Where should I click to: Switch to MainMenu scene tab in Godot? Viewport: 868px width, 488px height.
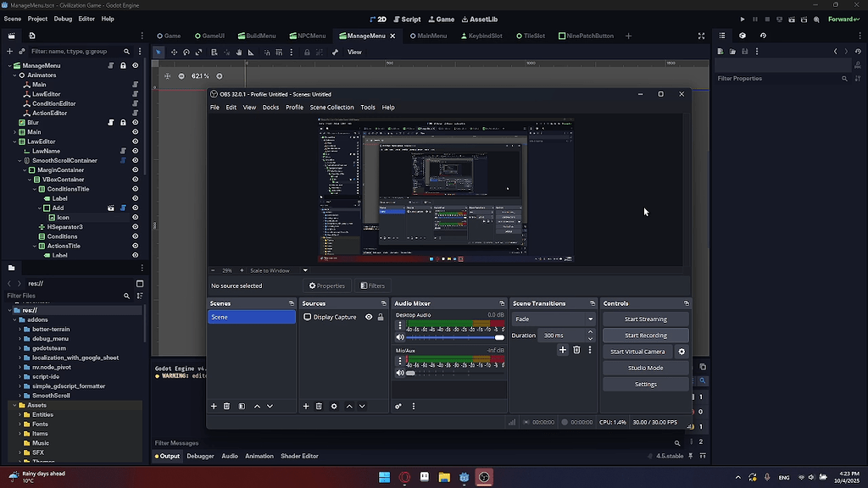click(x=428, y=36)
